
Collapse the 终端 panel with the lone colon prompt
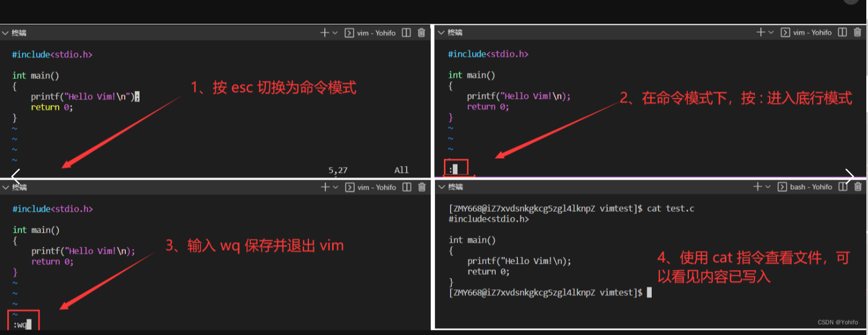pyautogui.click(x=441, y=33)
